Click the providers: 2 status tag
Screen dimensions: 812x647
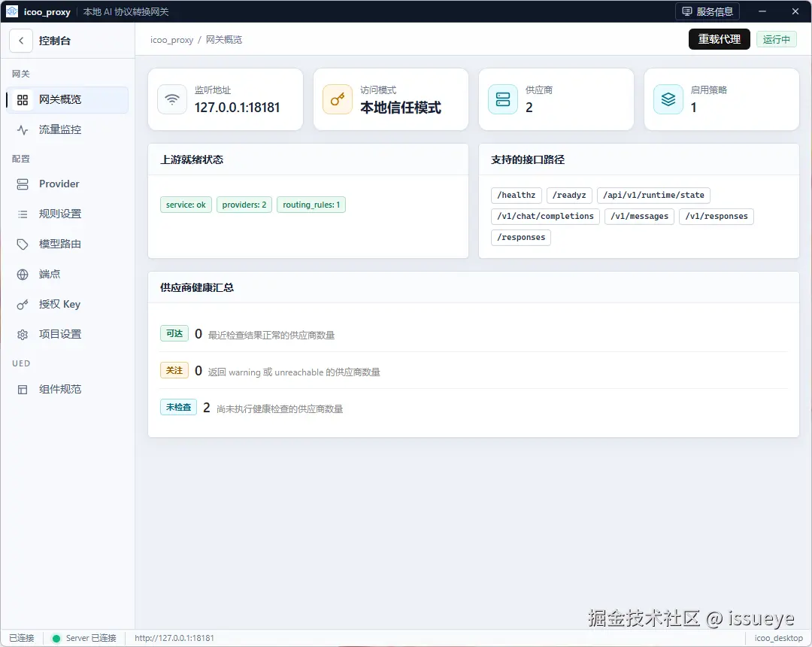click(244, 205)
